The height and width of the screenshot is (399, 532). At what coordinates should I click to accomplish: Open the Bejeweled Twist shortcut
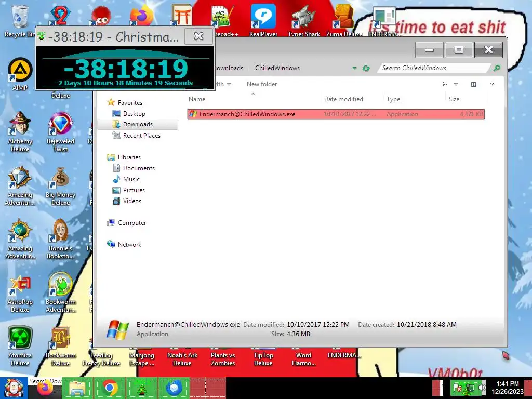[x=60, y=131]
